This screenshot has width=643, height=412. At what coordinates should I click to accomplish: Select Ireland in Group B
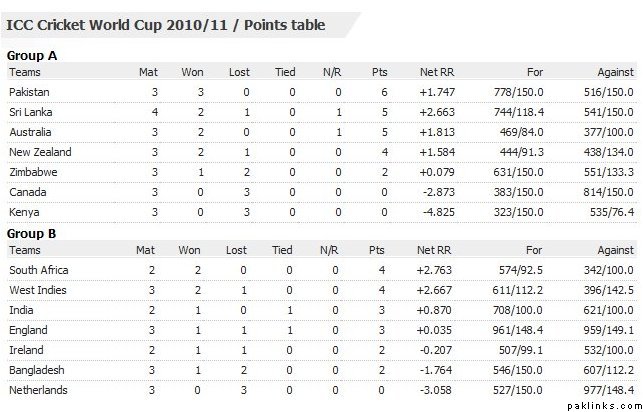pyautogui.click(x=25, y=350)
